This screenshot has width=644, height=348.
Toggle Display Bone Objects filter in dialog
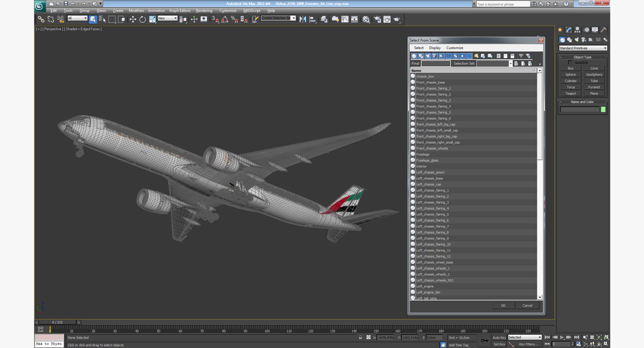coord(469,56)
